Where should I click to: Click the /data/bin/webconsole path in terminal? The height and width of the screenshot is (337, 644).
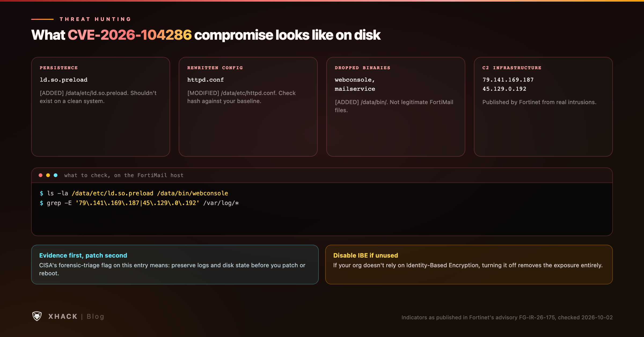[192, 193]
